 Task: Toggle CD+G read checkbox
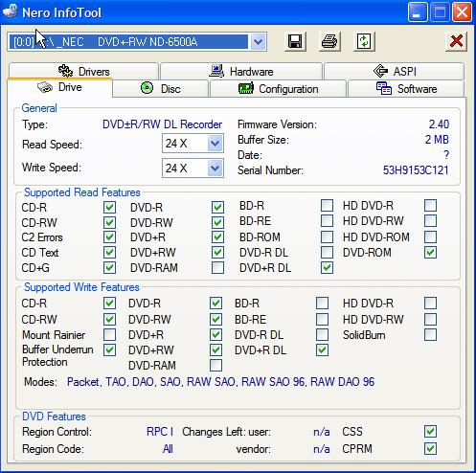109,267
